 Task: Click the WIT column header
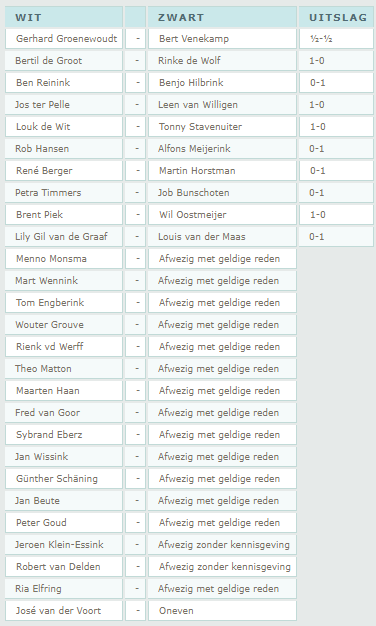pos(64,18)
